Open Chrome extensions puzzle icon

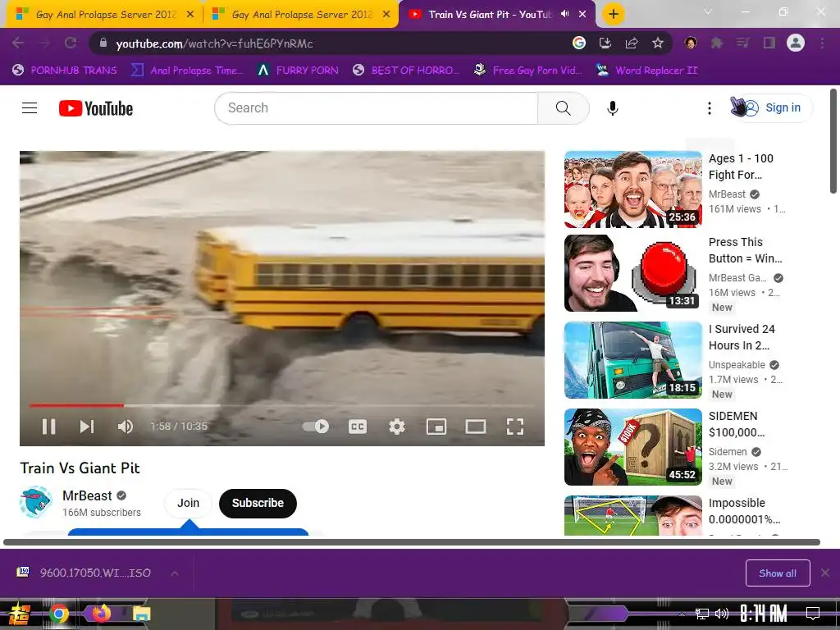click(x=717, y=43)
